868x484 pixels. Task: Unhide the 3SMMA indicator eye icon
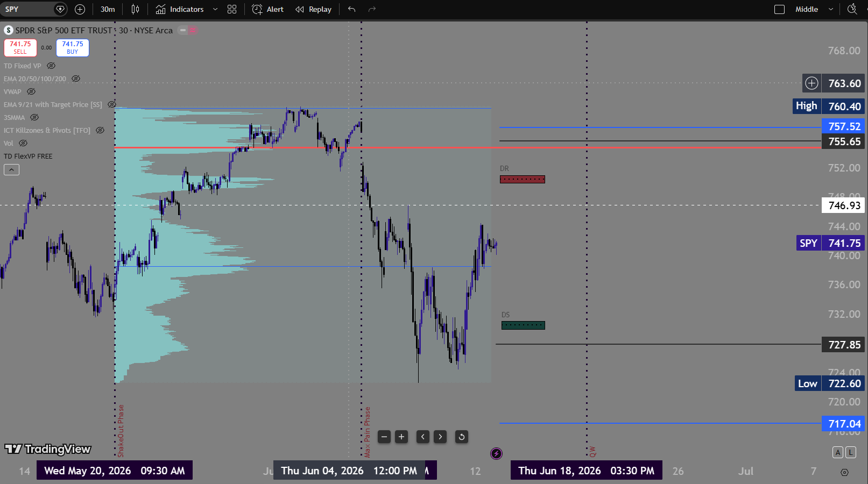(34, 117)
